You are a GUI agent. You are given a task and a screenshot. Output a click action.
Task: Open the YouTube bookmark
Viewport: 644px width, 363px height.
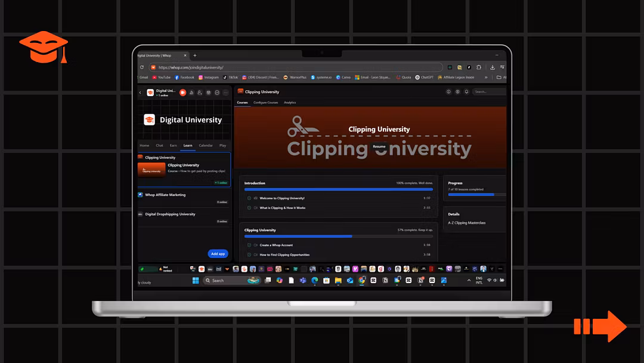162,77
